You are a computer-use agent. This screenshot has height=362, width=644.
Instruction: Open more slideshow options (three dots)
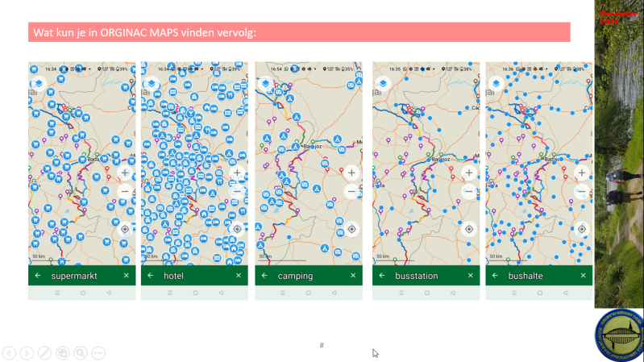pyautogui.click(x=98, y=353)
